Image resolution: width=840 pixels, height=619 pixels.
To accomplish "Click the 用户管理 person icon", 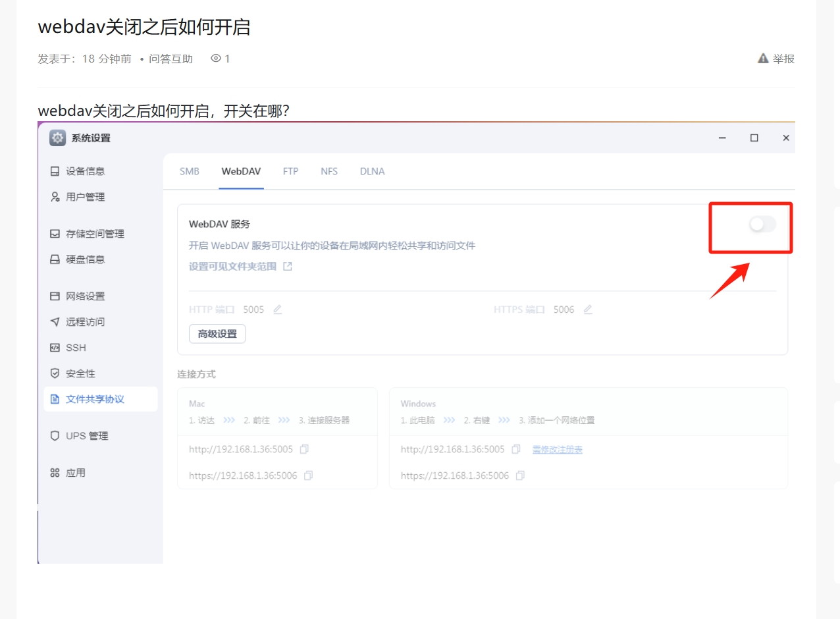I will 55,197.
